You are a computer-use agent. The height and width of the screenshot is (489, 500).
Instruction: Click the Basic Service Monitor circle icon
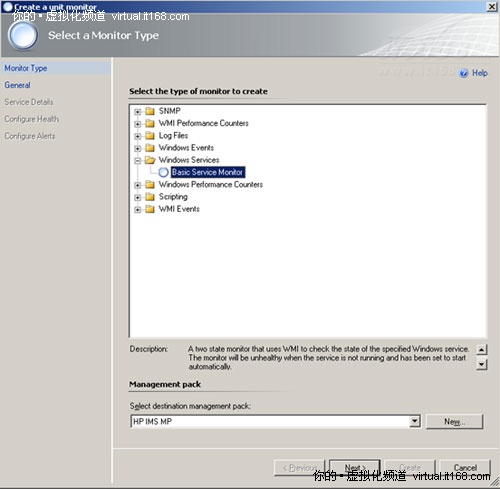click(x=163, y=172)
